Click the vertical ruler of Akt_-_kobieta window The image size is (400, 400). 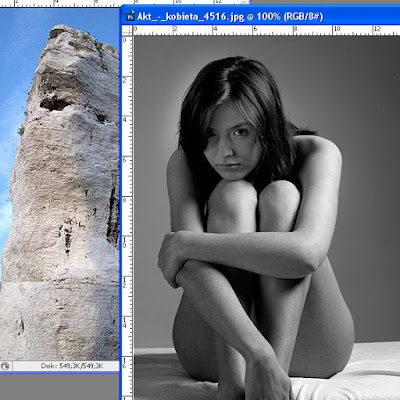(x=127, y=218)
